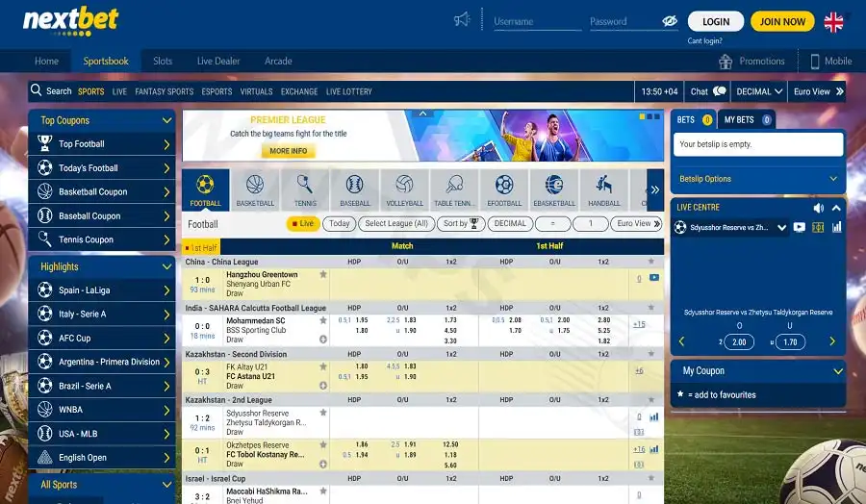866x504 pixels.
Task: Open the DECIMAL odds format dropdown
Action: click(x=759, y=91)
